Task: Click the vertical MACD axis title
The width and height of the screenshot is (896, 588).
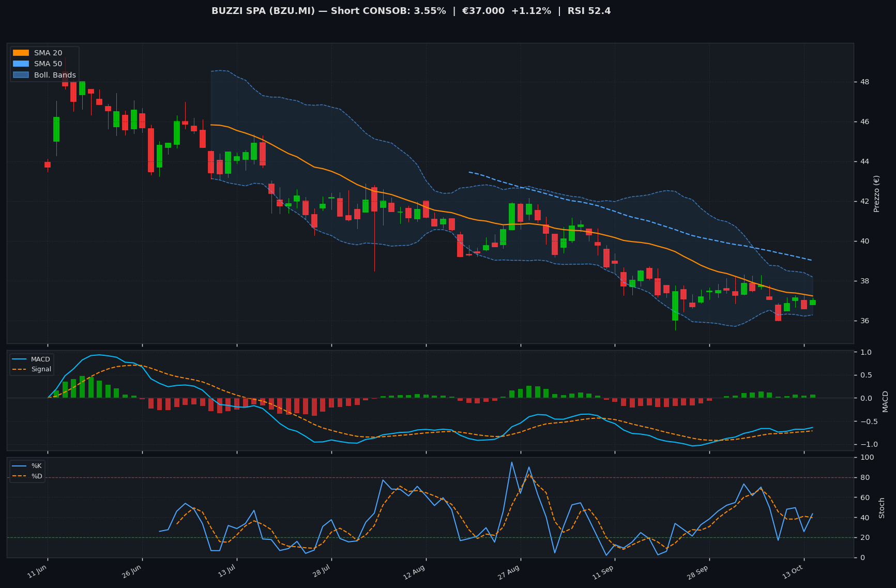Action: 885,401
